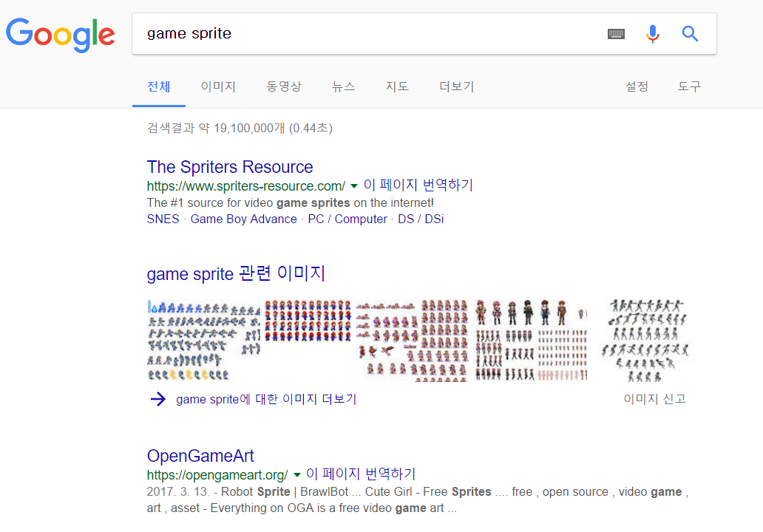The width and height of the screenshot is (763, 532).
Task: Open 설정 options
Action: tap(637, 86)
